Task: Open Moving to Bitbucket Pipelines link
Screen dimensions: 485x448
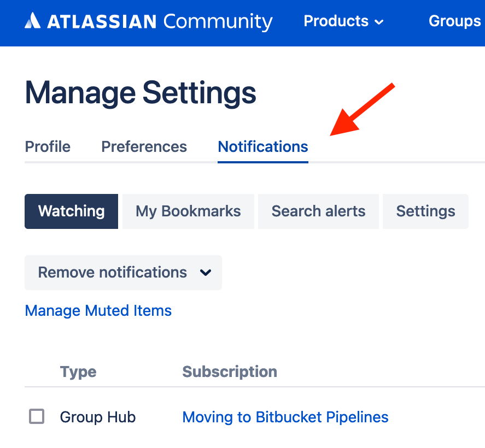Action: tap(285, 417)
